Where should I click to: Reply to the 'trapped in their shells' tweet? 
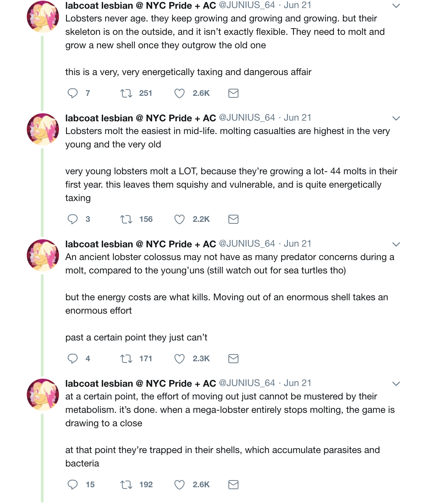coord(73,485)
